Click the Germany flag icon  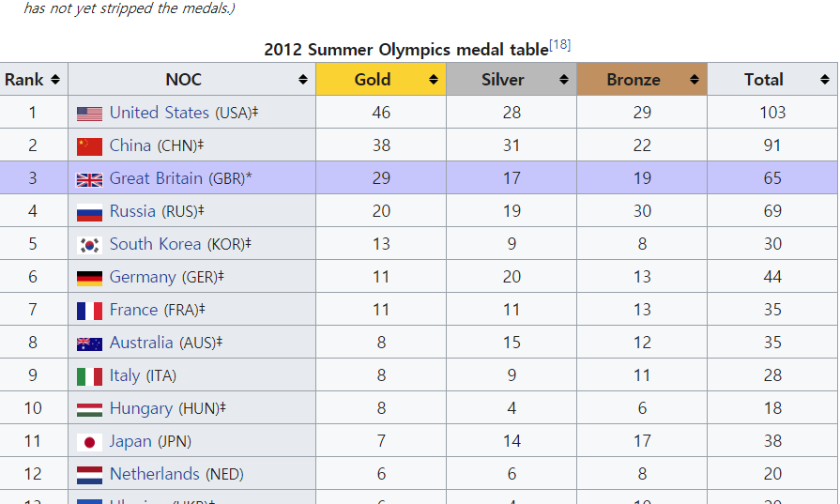tap(89, 278)
